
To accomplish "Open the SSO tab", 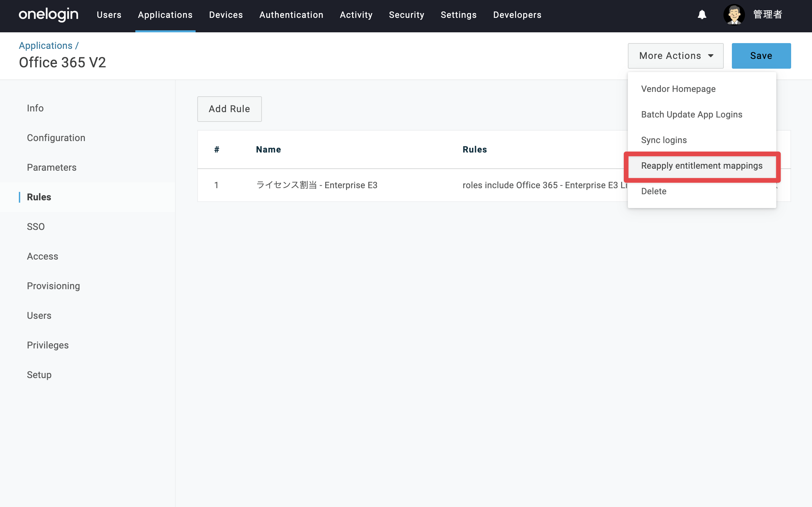I will [36, 227].
